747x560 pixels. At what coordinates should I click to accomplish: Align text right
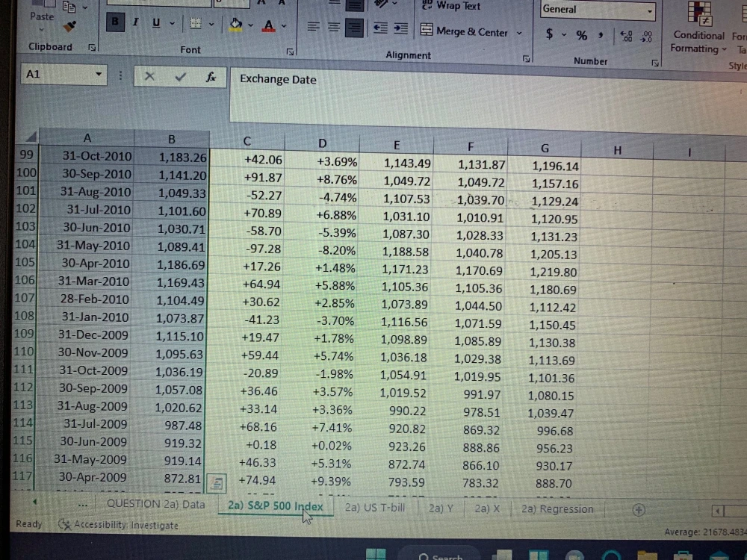(x=354, y=28)
